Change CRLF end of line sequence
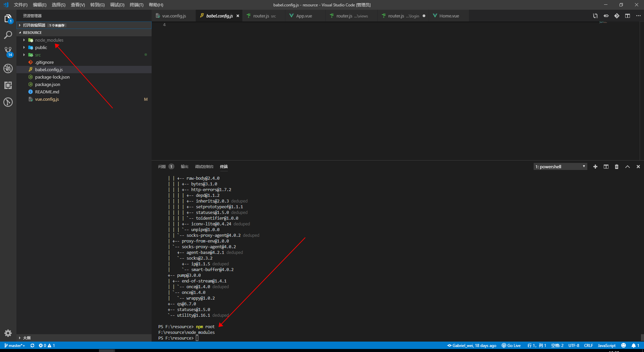Viewport: 644px width, 352px height. 588,345
